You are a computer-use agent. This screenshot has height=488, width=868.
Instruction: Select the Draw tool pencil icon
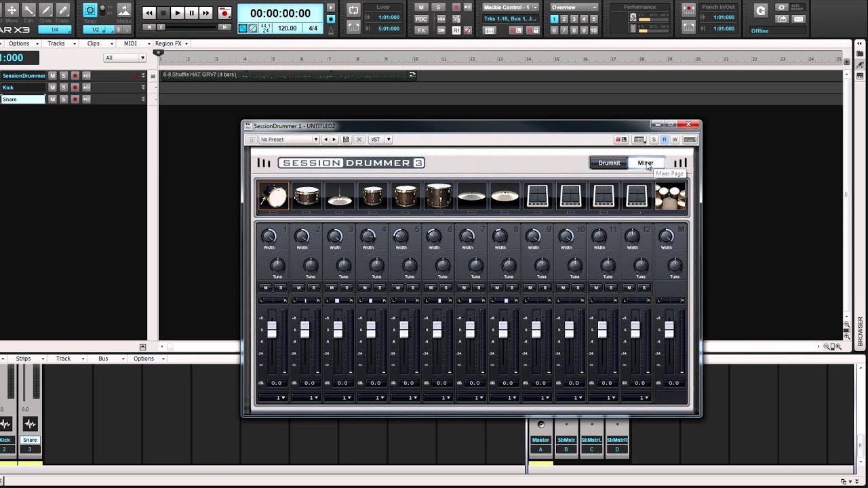pos(45,10)
